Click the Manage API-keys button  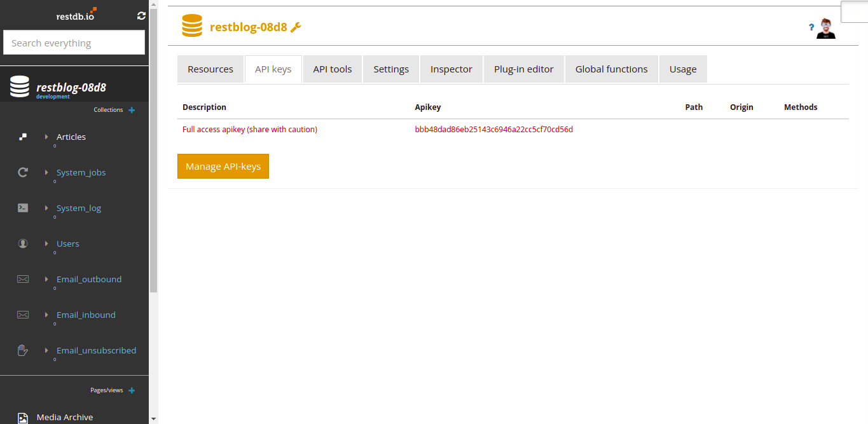point(223,167)
